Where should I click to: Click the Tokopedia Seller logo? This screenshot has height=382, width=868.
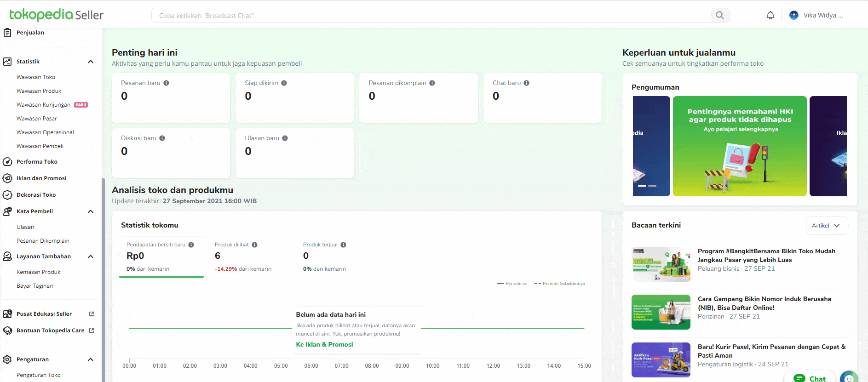click(x=56, y=15)
